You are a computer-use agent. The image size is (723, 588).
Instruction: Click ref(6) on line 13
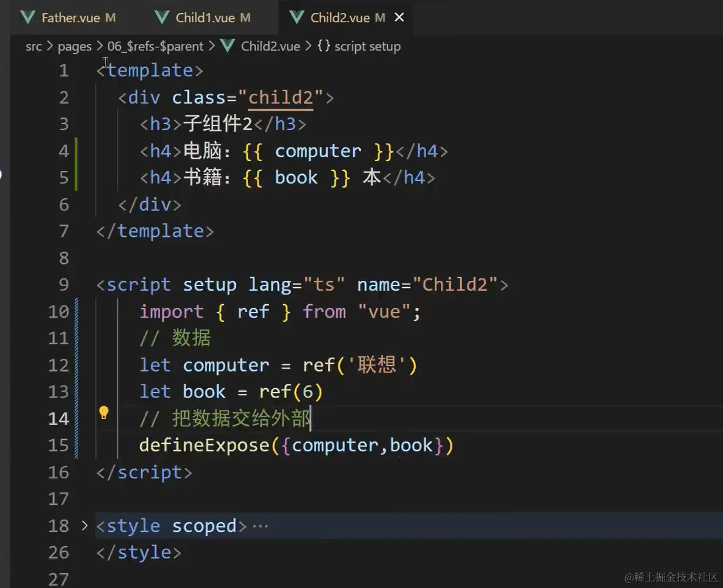291,392
